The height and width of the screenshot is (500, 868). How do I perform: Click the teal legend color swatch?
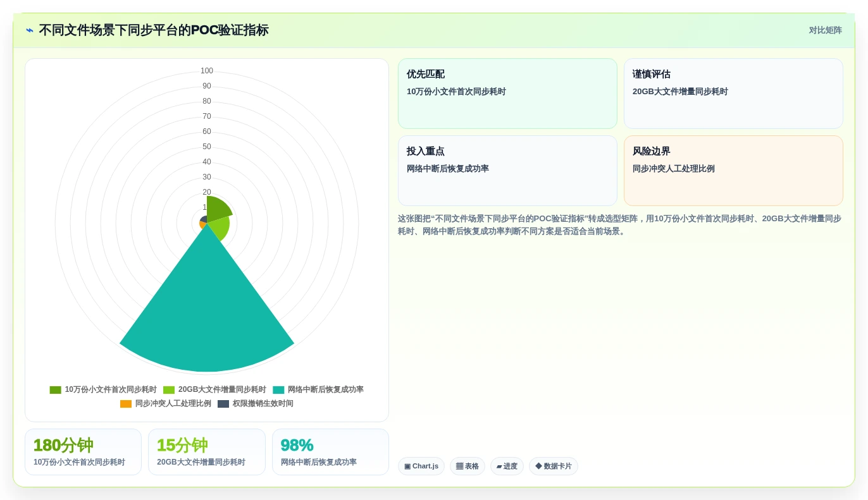pos(278,390)
